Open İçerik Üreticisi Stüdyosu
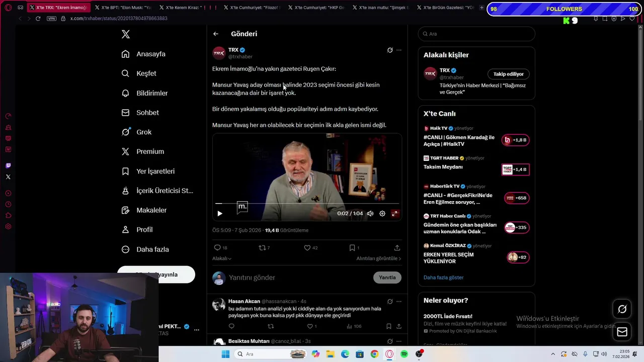Screen dimensions: 644x362 point(157,191)
